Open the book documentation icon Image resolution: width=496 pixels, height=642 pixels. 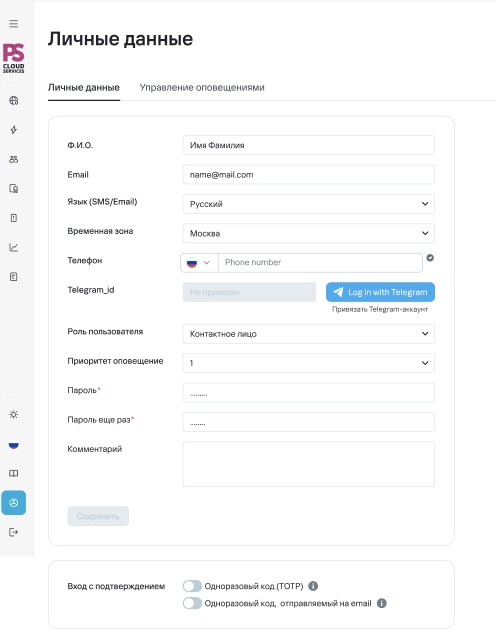click(x=14, y=473)
